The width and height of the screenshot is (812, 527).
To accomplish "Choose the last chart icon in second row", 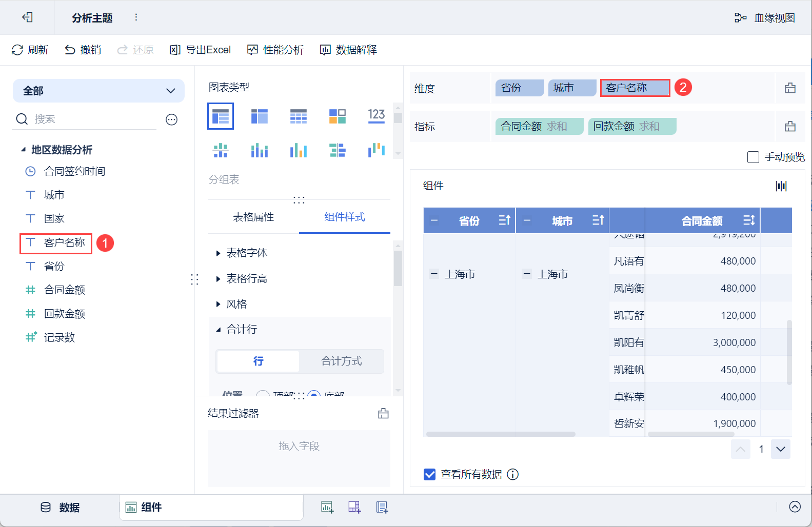I will pyautogui.click(x=377, y=150).
